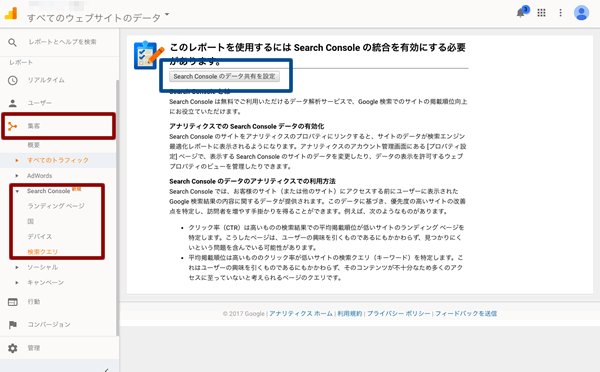Open the user account avatar

pos(581,13)
